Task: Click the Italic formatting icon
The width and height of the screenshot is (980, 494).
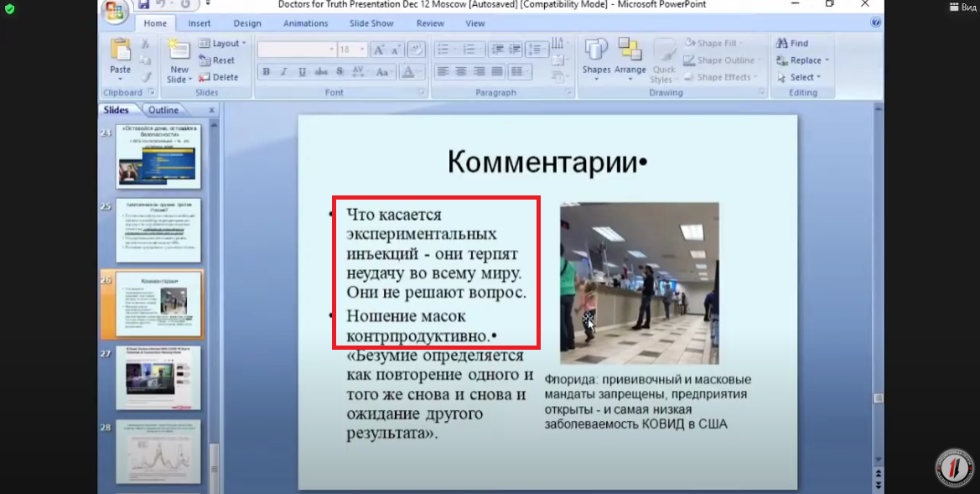Action: pyautogui.click(x=283, y=72)
